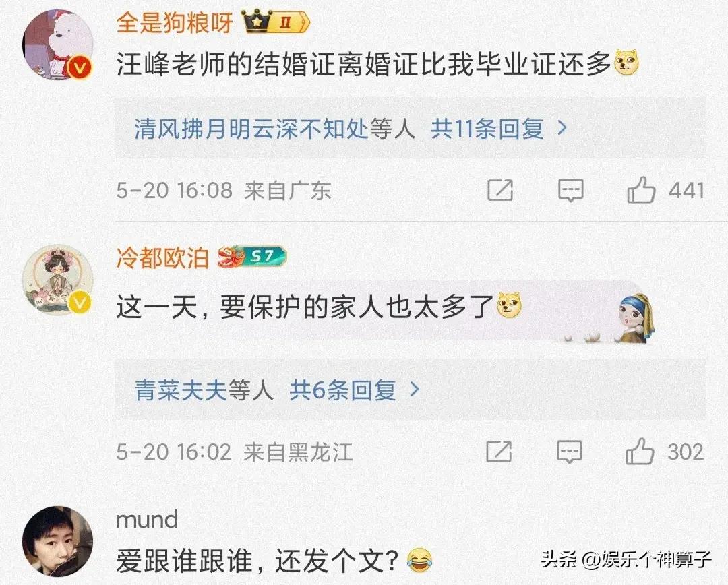
Task: Tap share icon on the 16:08 comment
Action: pyautogui.click(x=500, y=190)
